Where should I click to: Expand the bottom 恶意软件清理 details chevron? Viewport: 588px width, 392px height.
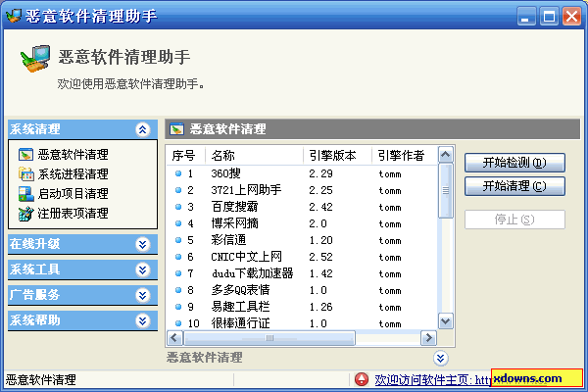click(x=441, y=359)
